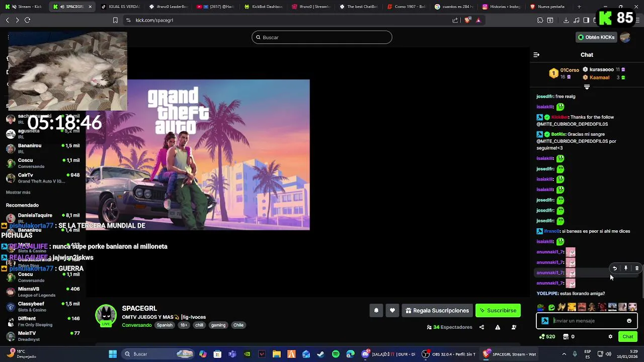The height and width of the screenshot is (362, 644).
Task: Open the emoji picker in message box
Action: [x=629, y=321]
